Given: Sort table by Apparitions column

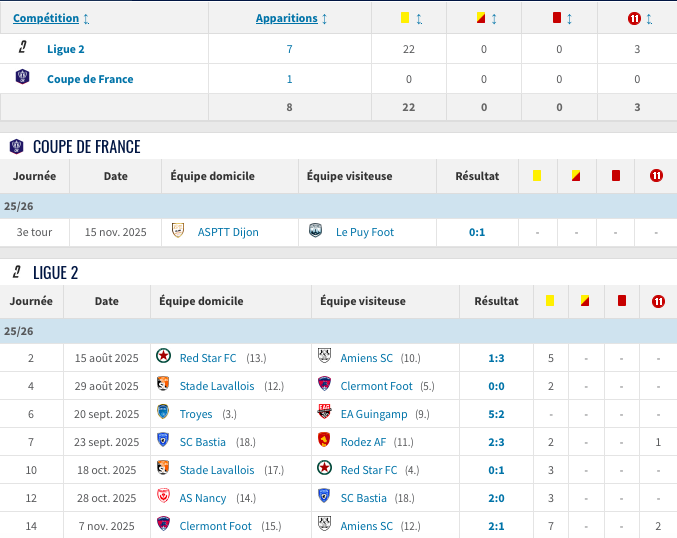Looking at the screenshot, I should 292,18.
